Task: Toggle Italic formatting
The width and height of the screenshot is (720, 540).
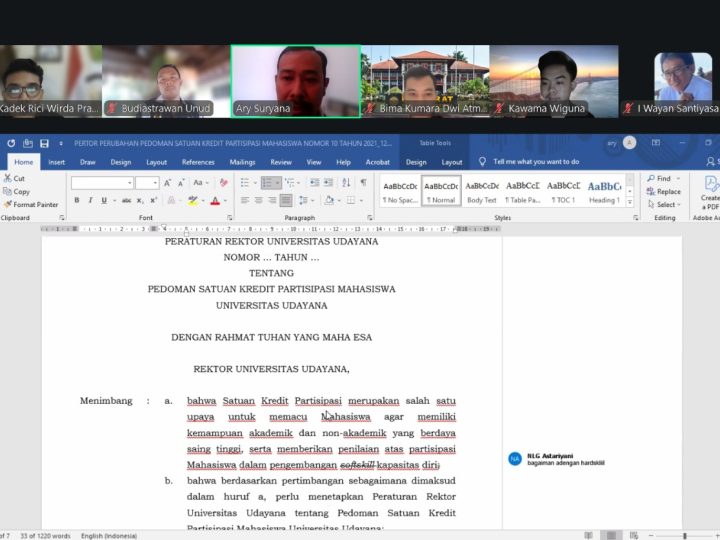Action: [90, 200]
